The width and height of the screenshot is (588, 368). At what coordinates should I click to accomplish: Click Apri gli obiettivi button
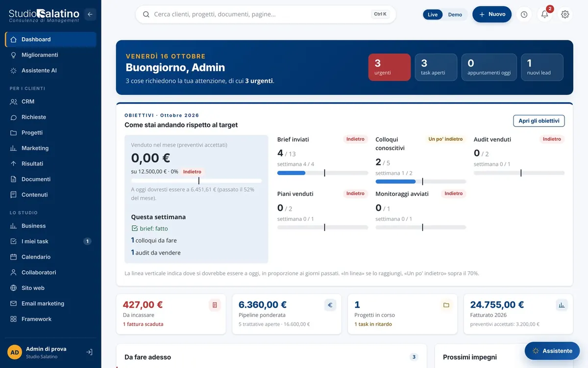tap(539, 121)
